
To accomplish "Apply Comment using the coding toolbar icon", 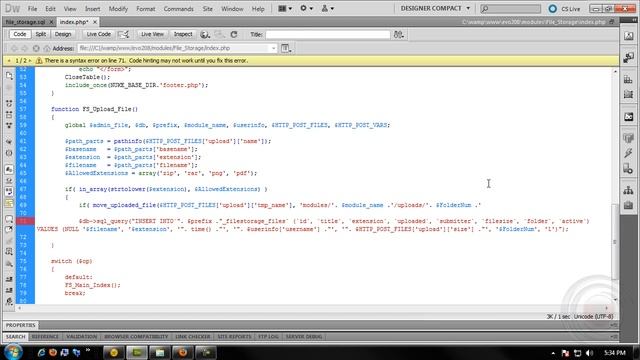I will click(x=9, y=219).
